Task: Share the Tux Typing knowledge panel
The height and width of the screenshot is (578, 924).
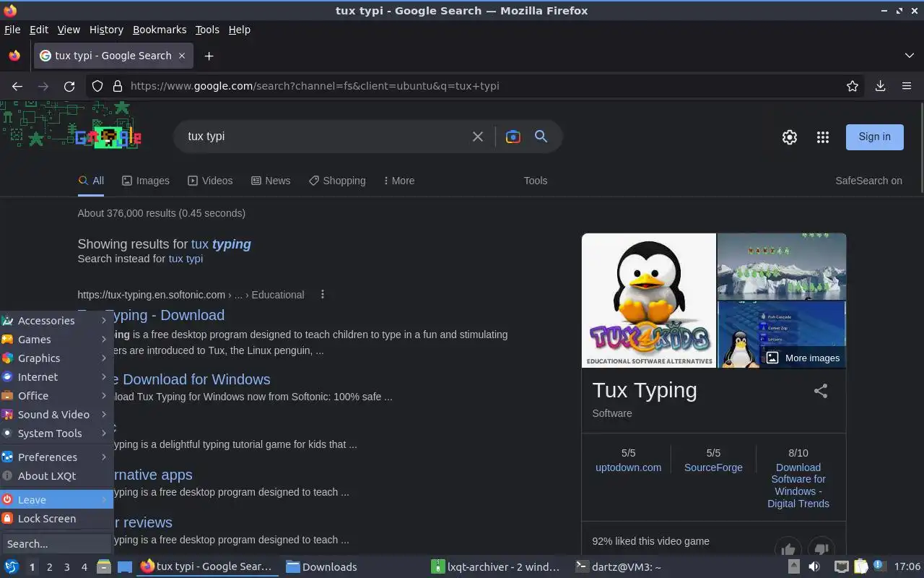Action: (821, 391)
